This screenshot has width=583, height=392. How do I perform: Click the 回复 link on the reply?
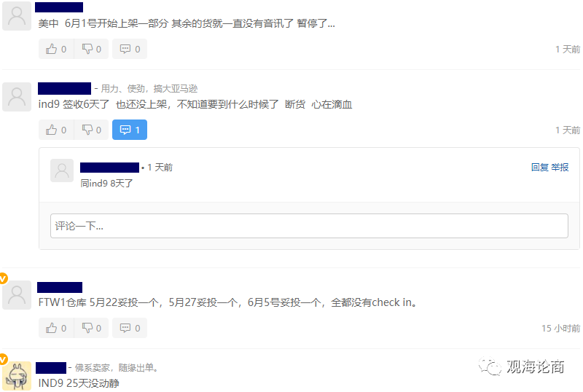pos(540,168)
